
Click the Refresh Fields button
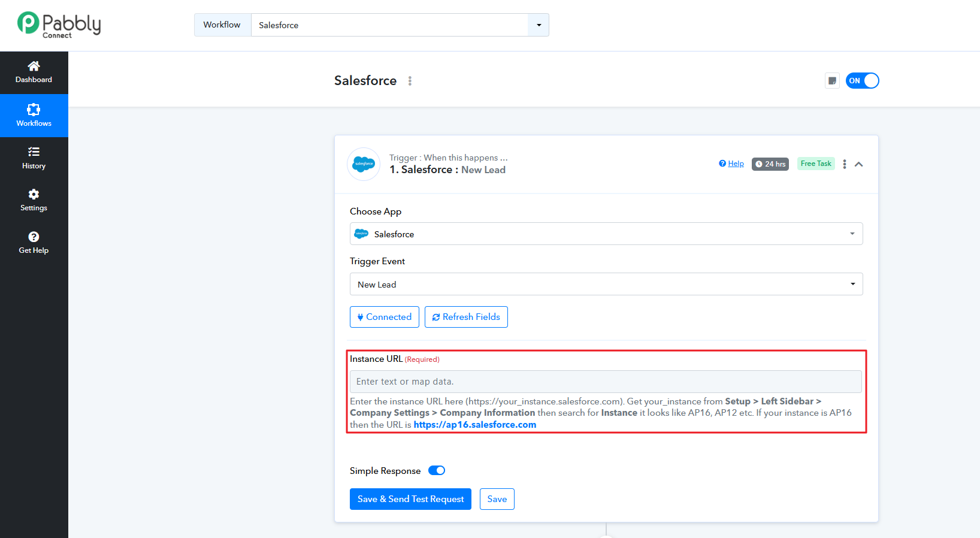[466, 317]
